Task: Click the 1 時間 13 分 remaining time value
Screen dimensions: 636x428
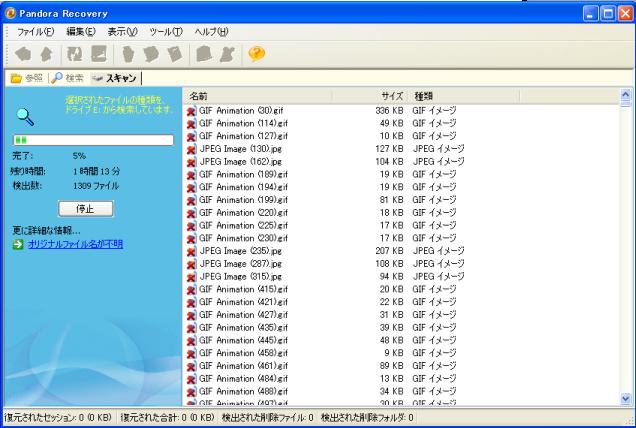Action: 97,172
